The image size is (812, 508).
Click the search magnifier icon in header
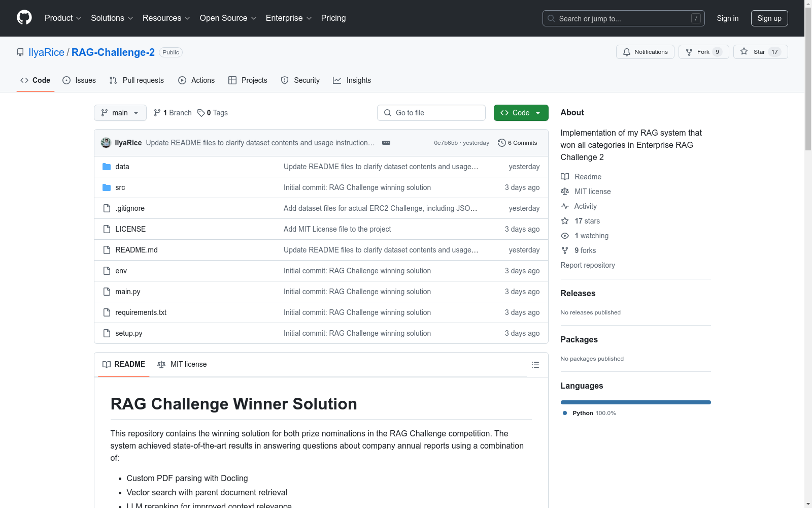click(551, 18)
